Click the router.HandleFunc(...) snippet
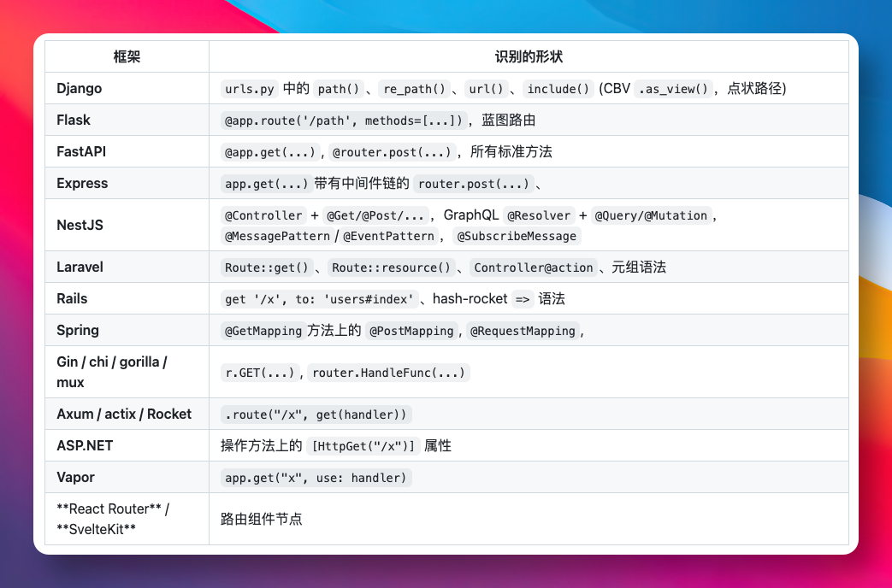Screen dimensions: 892x588 pos(388,373)
